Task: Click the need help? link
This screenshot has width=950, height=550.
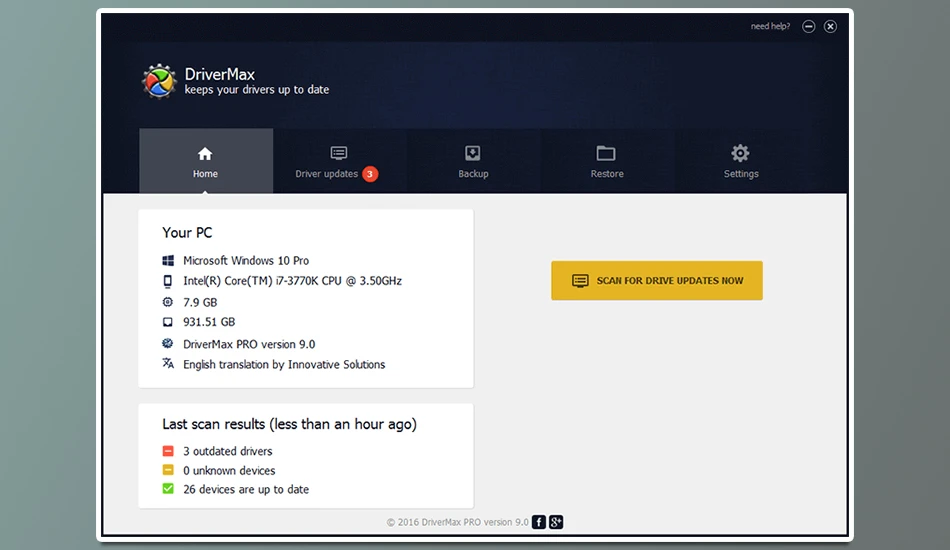Action: (x=770, y=26)
